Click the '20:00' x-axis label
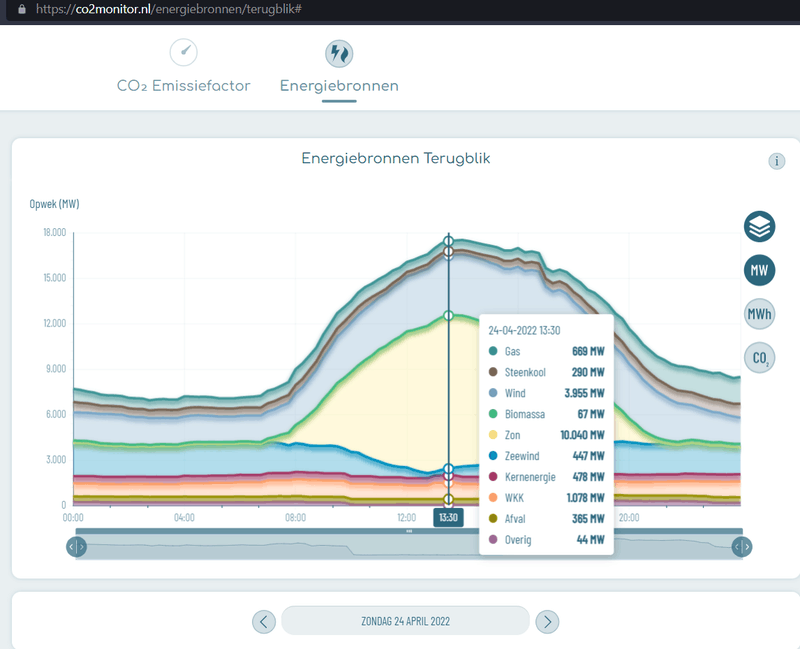This screenshot has width=800, height=649. point(629,518)
